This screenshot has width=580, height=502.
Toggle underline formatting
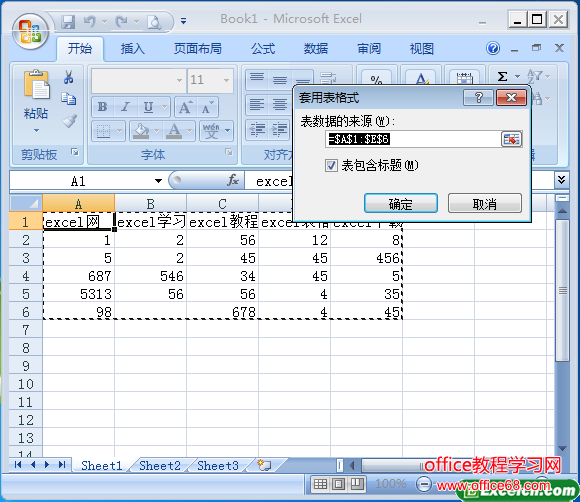click(x=148, y=107)
